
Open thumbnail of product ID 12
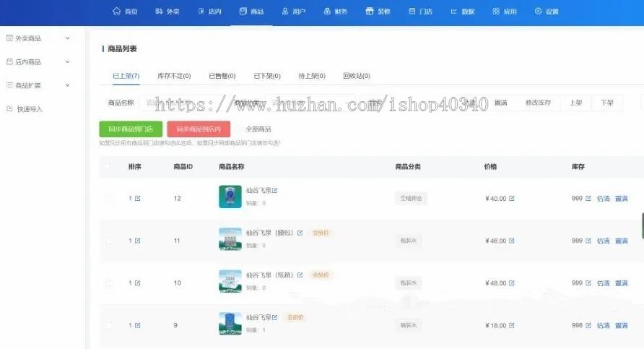pyautogui.click(x=230, y=197)
